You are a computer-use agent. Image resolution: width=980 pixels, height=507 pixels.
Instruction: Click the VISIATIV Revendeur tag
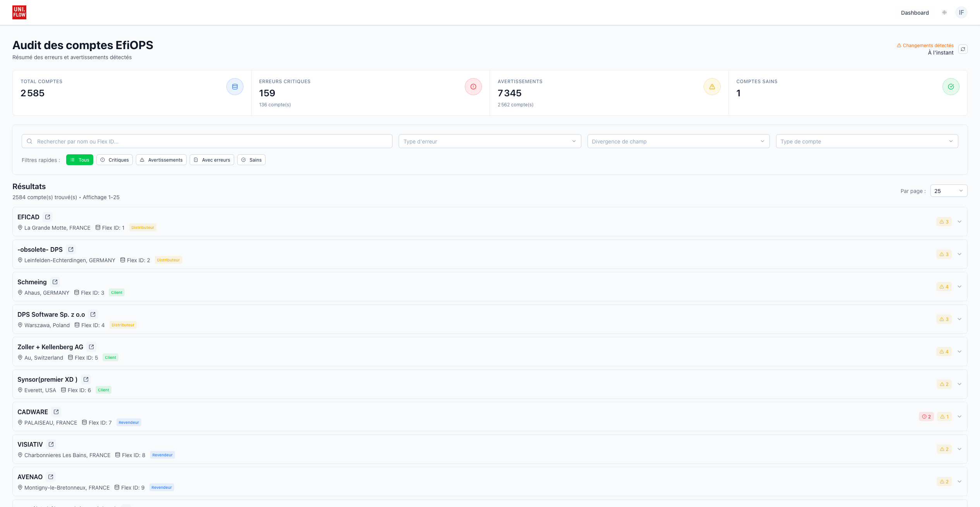163,455
